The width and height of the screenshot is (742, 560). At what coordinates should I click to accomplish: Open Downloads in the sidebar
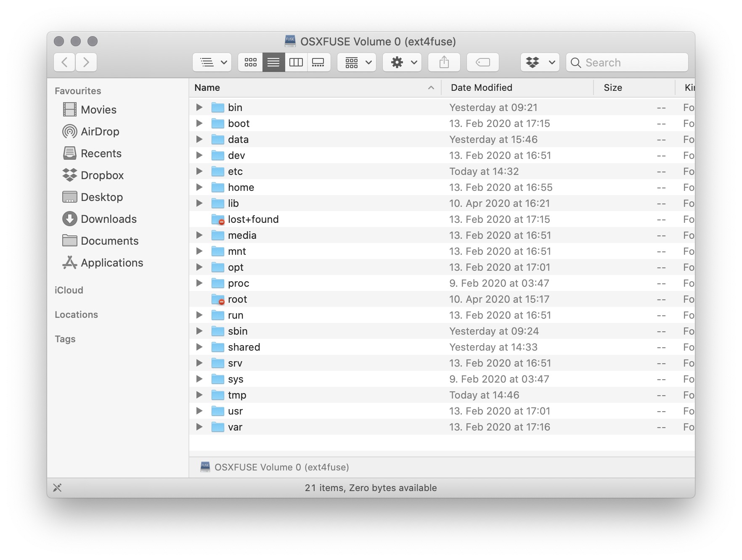100,219
